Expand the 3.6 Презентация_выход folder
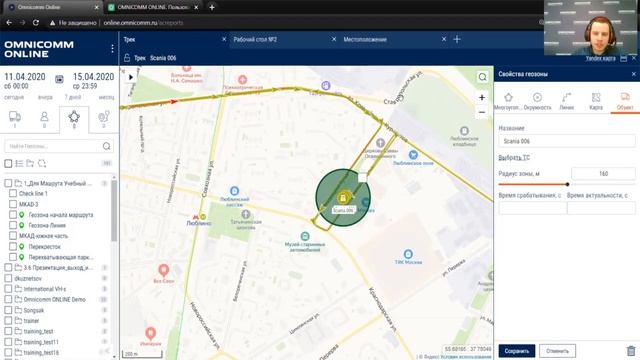640x360 pixels. pyautogui.click(x=18, y=268)
